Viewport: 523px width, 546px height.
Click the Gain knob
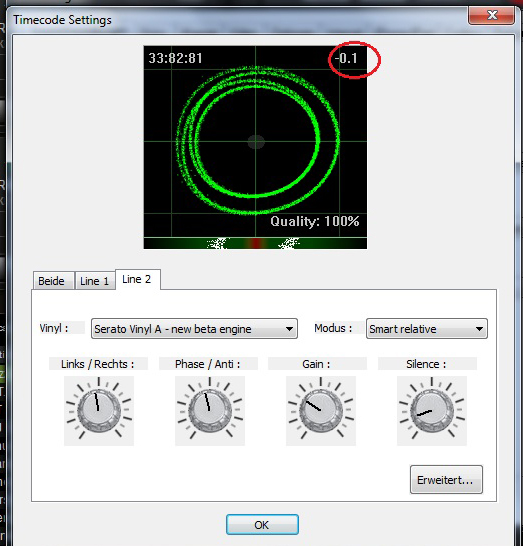pos(321,411)
